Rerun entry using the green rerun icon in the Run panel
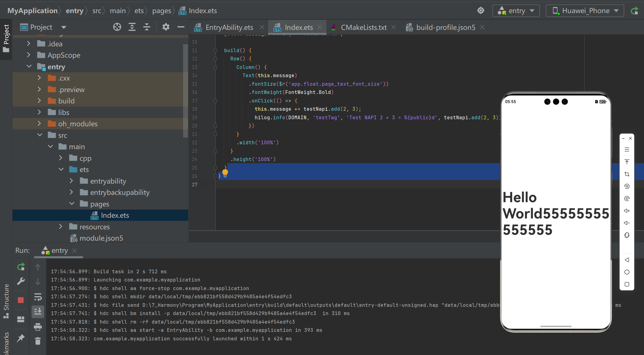Image resolution: width=644 pixels, height=355 pixels. click(x=21, y=267)
